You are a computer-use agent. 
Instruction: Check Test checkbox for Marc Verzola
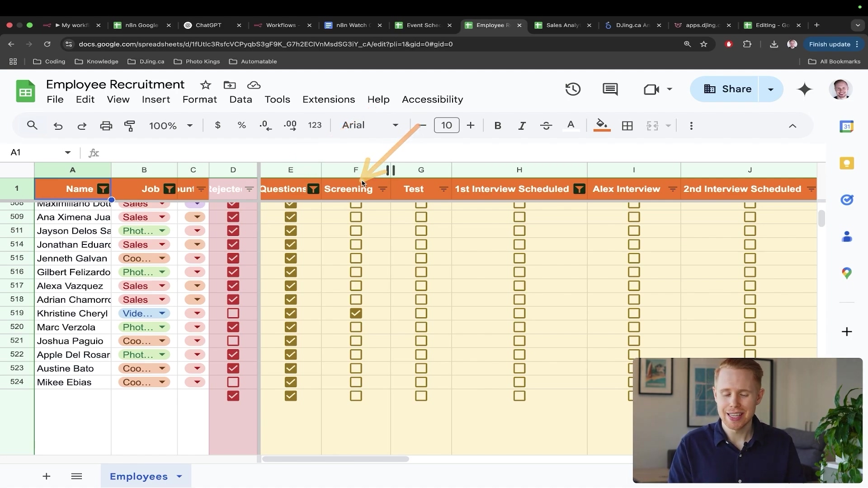pyautogui.click(x=421, y=327)
